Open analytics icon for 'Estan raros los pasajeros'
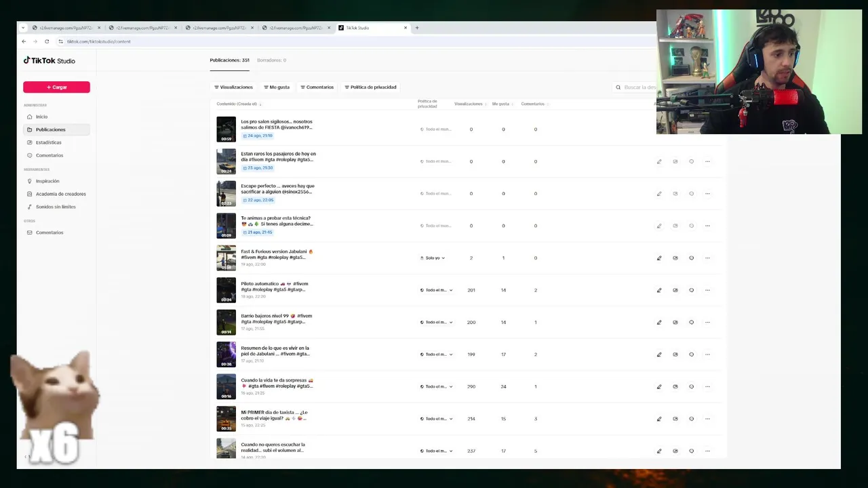 (675, 161)
